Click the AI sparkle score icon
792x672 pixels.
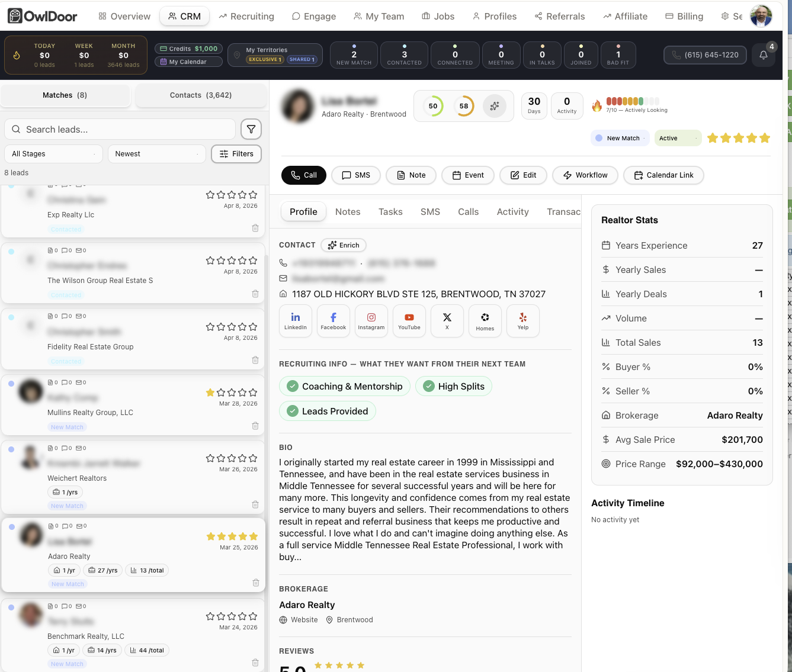(494, 107)
